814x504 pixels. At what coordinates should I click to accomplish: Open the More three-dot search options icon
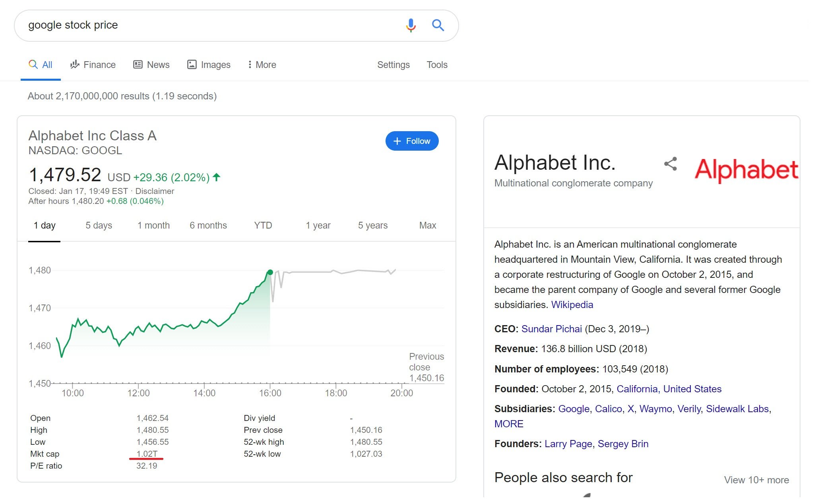tap(250, 64)
